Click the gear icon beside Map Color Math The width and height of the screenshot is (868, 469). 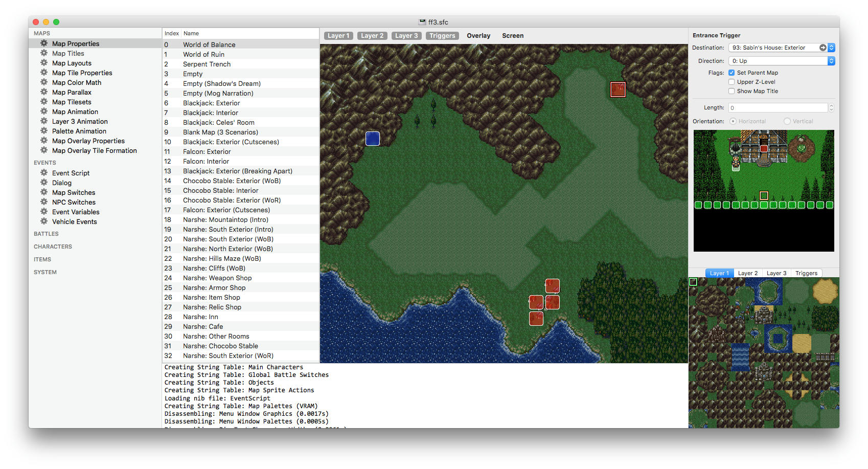(44, 82)
